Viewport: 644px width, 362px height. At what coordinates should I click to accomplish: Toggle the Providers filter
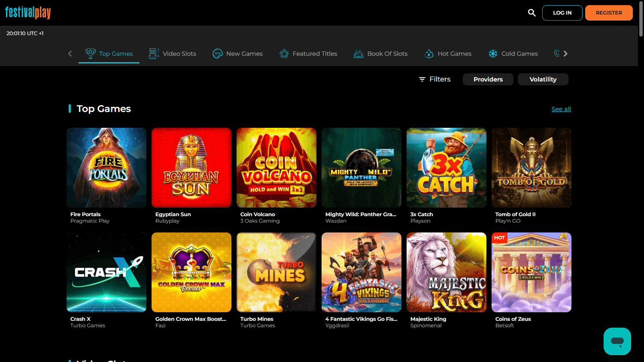[x=488, y=79]
